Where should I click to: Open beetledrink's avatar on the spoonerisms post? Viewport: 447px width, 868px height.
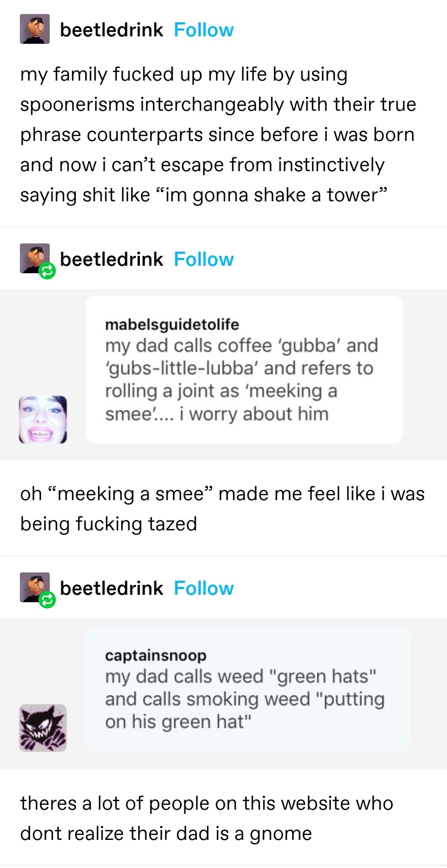point(35,29)
